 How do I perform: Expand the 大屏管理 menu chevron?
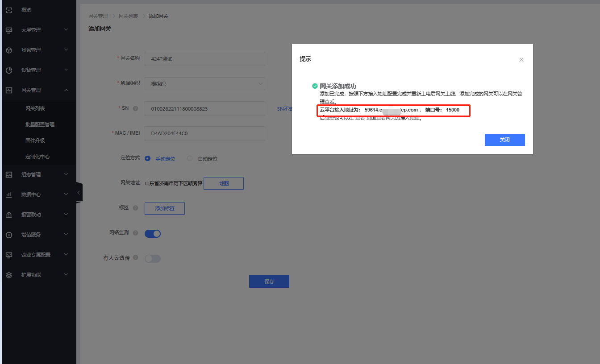[66, 30]
